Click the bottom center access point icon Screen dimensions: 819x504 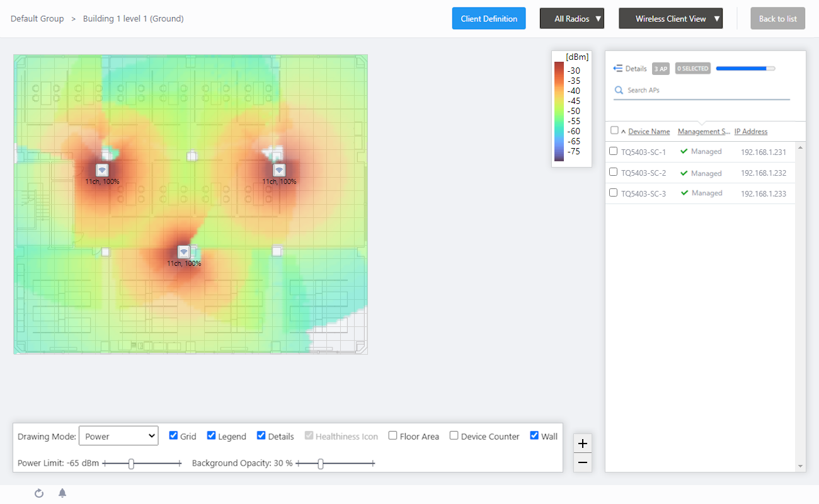pyautogui.click(x=183, y=252)
